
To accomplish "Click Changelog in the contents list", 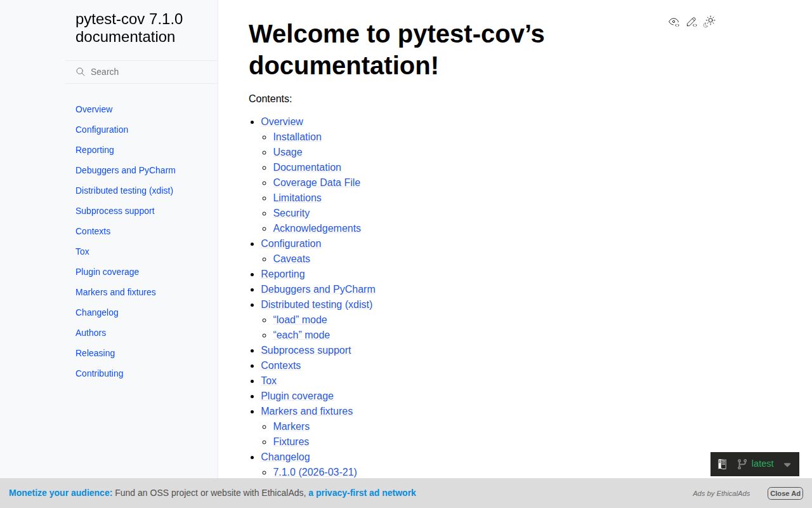I will (x=285, y=457).
